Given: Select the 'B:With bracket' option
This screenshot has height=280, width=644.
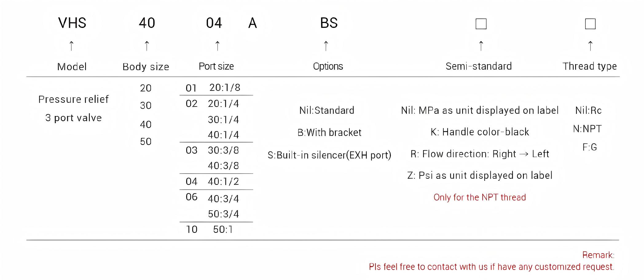Looking at the screenshot, I should [x=329, y=132].
